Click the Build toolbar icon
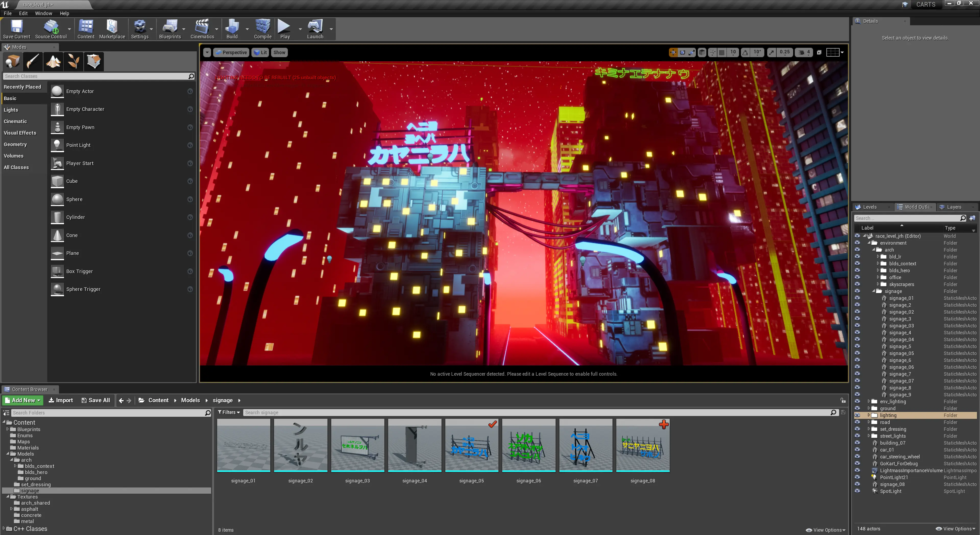This screenshot has height=535, width=980. tap(232, 27)
